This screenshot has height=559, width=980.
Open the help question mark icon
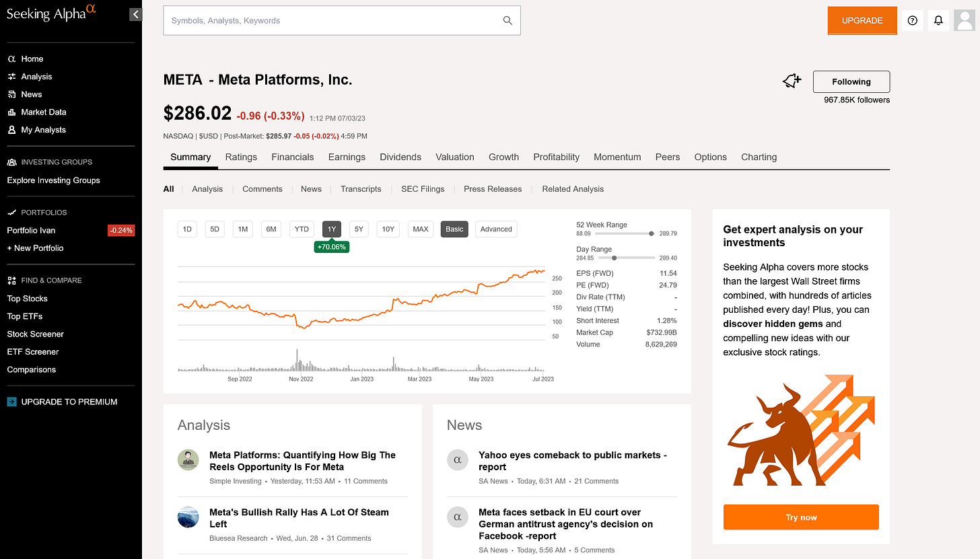click(x=913, y=21)
